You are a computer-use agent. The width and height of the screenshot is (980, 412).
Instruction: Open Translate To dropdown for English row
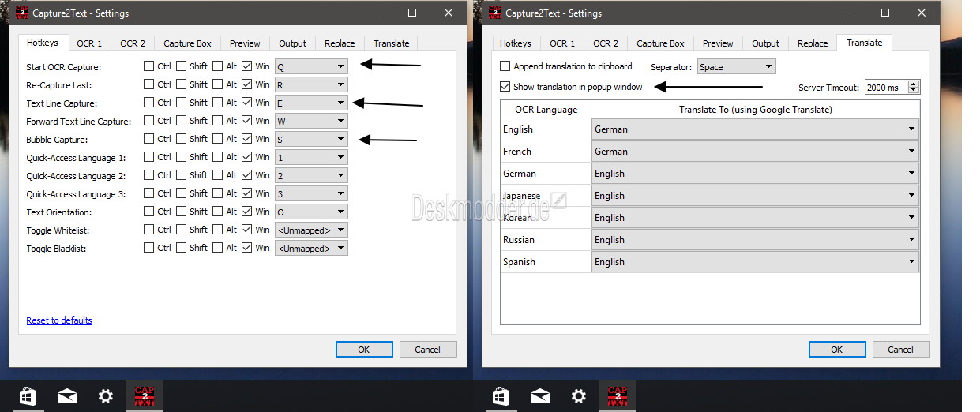click(755, 129)
